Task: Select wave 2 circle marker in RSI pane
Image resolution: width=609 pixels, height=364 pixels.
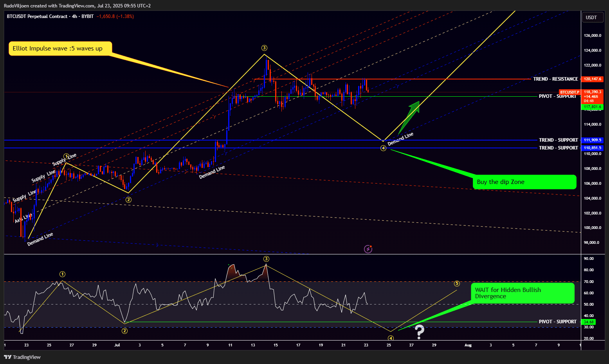Action: click(x=124, y=331)
